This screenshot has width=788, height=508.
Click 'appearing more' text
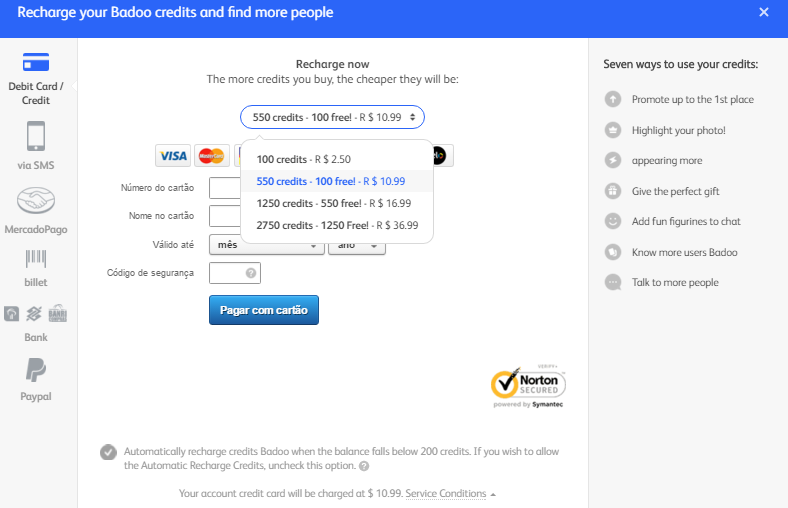coord(667,161)
